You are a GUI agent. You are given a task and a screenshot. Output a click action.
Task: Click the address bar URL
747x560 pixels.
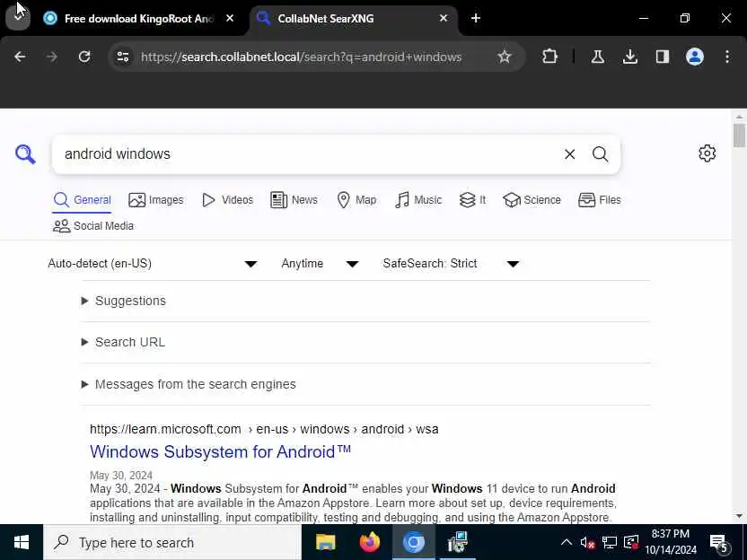point(301,57)
